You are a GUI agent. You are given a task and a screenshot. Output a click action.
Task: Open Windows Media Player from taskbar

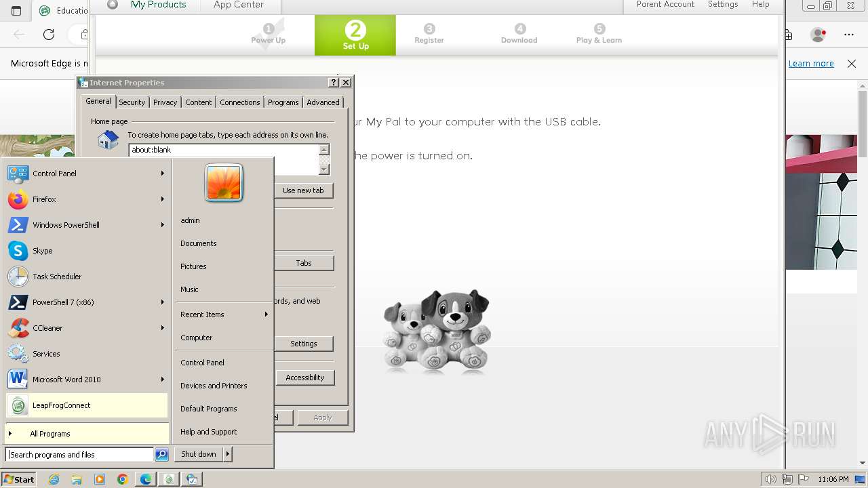100,479
